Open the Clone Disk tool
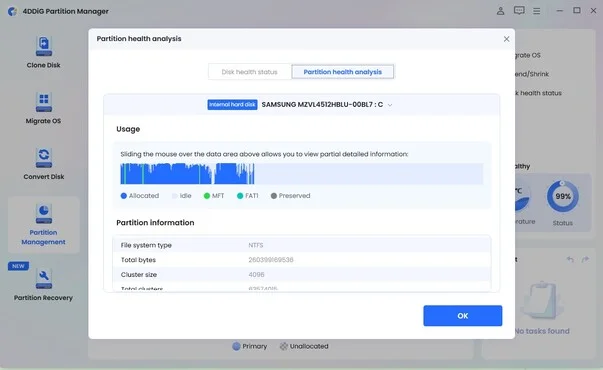This screenshot has width=603, height=370. [43, 52]
